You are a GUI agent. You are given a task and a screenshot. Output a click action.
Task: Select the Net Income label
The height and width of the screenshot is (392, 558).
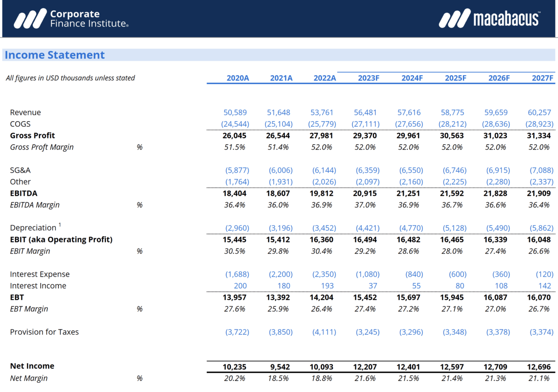pos(32,366)
